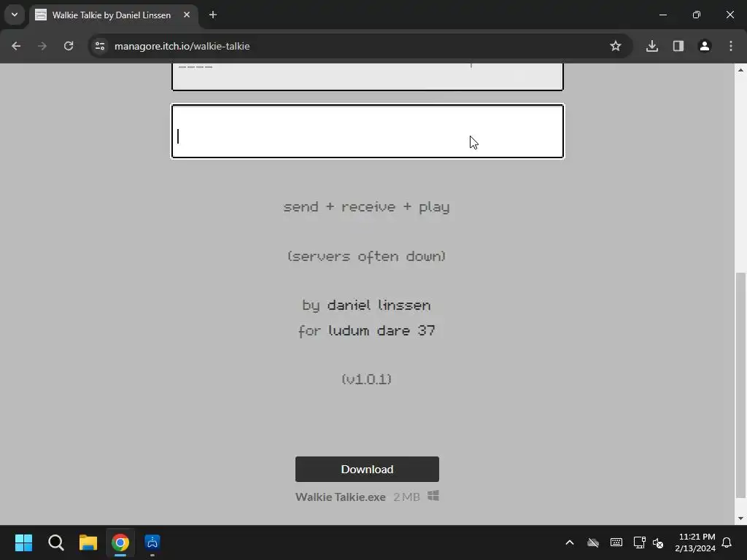
Task: Restore down the Chrome window
Action: (x=697, y=15)
